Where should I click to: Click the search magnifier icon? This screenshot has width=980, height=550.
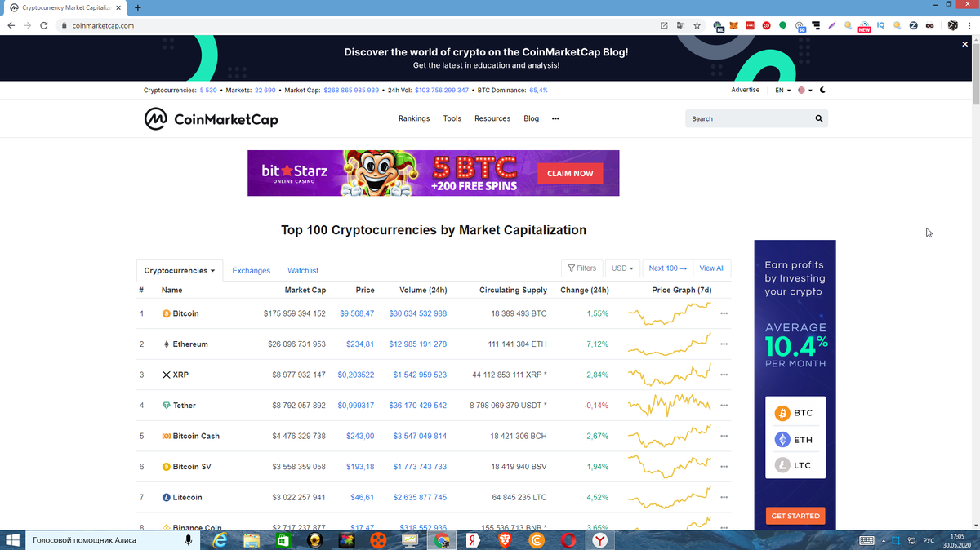818,118
